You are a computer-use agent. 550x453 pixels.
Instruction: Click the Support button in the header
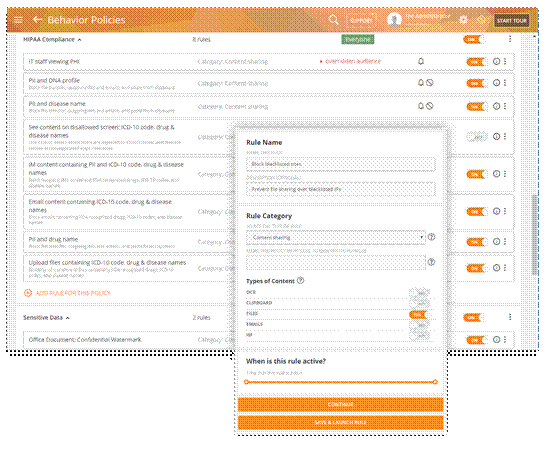click(x=361, y=20)
